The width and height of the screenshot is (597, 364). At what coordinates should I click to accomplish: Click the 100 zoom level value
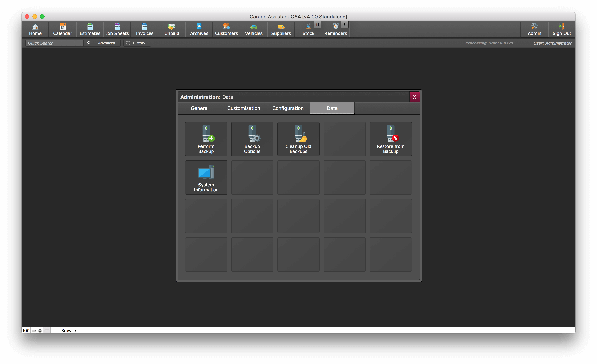click(x=26, y=330)
